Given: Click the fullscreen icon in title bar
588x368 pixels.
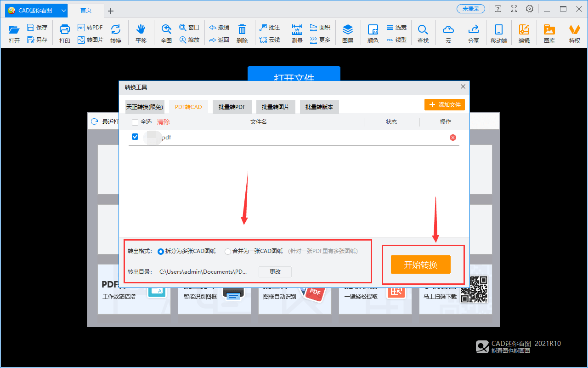Looking at the screenshot, I should (x=514, y=9).
